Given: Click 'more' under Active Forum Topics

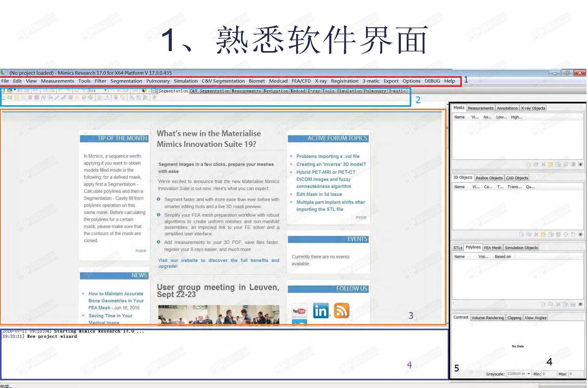Looking at the screenshot, I should (x=361, y=217).
